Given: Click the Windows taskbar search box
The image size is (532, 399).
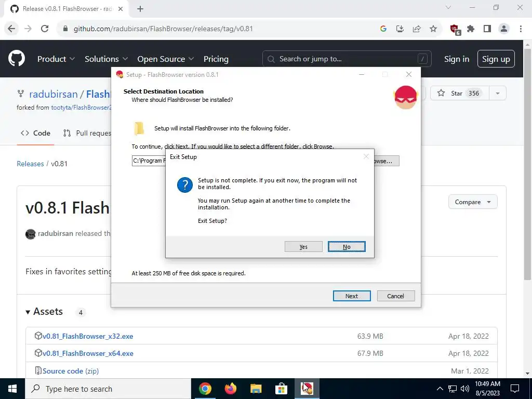Looking at the screenshot, I should point(108,389).
